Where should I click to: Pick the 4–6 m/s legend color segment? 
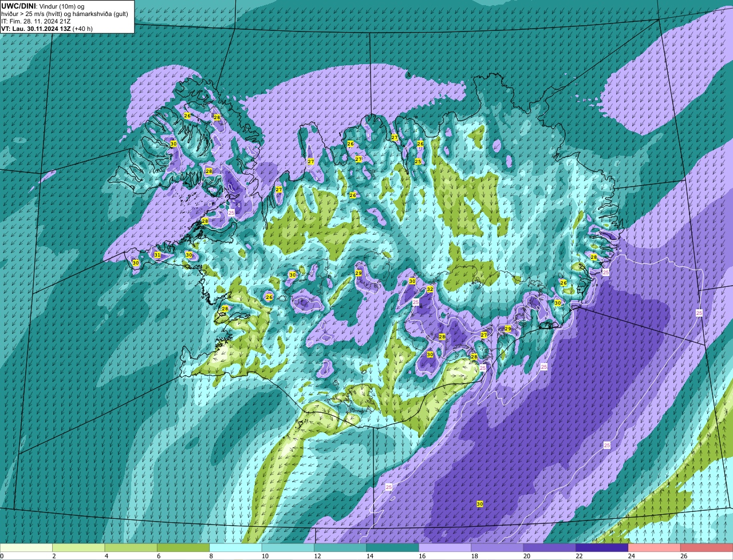coord(131,548)
